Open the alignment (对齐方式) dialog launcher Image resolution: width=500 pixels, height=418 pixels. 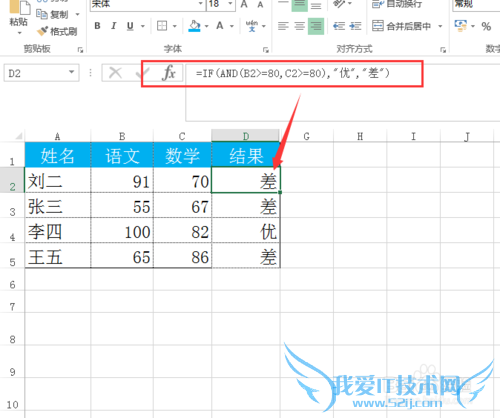click(x=443, y=50)
